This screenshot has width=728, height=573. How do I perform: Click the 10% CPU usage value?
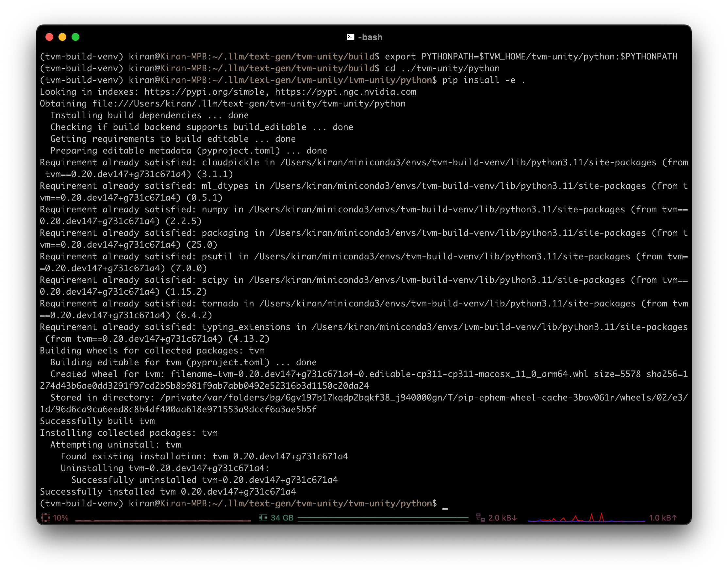click(x=61, y=518)
